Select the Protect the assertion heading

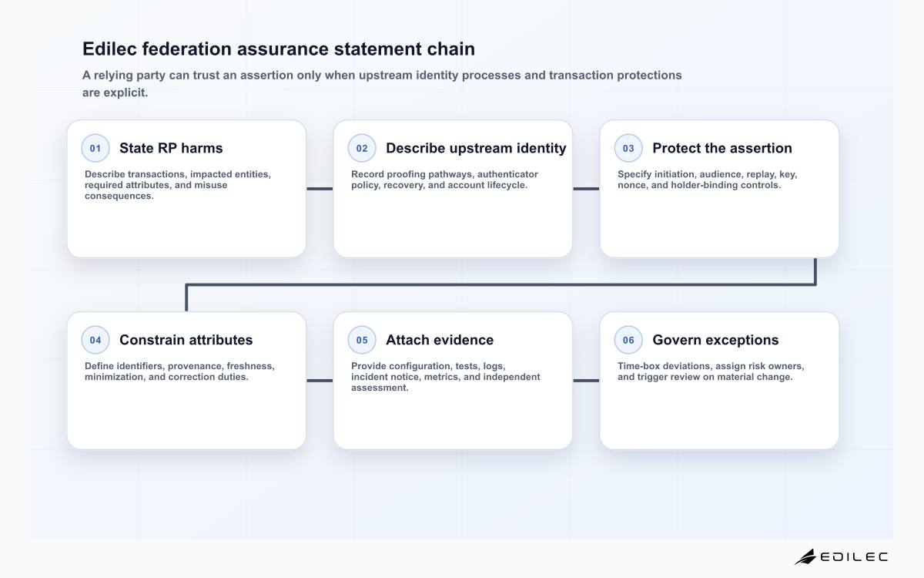point(722,148)
